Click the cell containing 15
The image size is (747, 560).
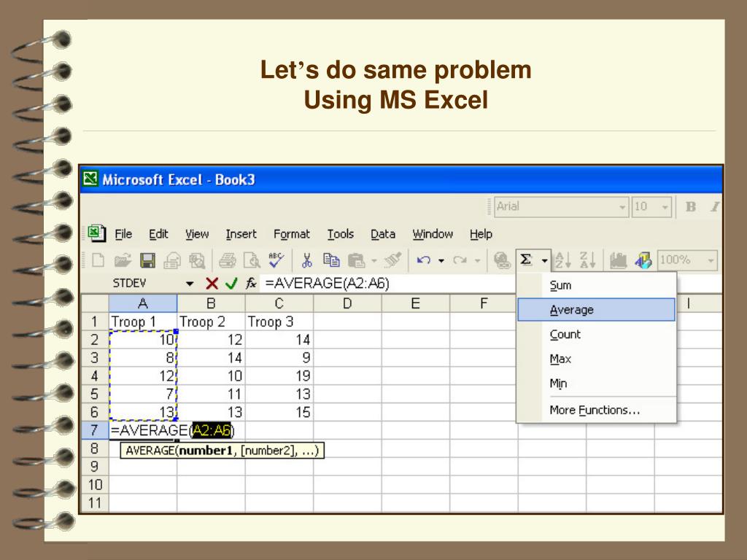[x=279, y=413]
